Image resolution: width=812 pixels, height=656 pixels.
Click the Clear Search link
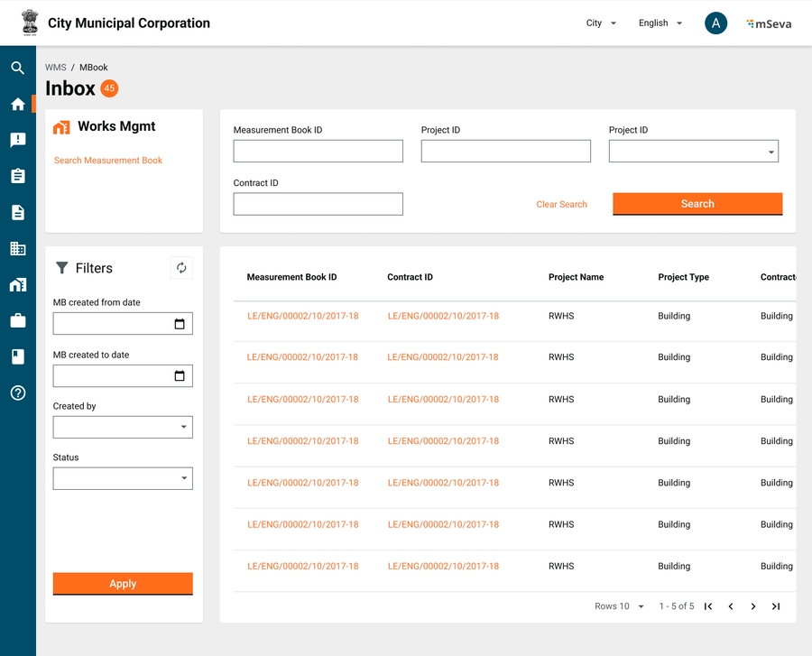coord(561,205)
